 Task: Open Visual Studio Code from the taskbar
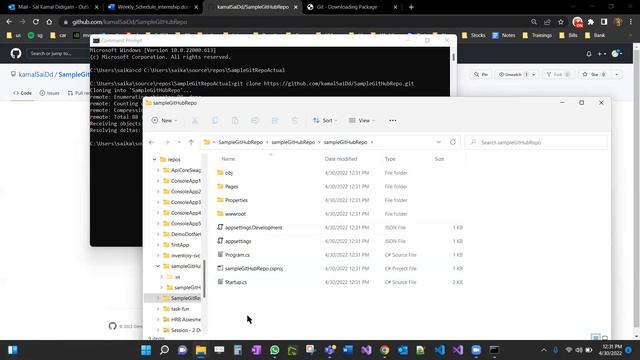440,350
